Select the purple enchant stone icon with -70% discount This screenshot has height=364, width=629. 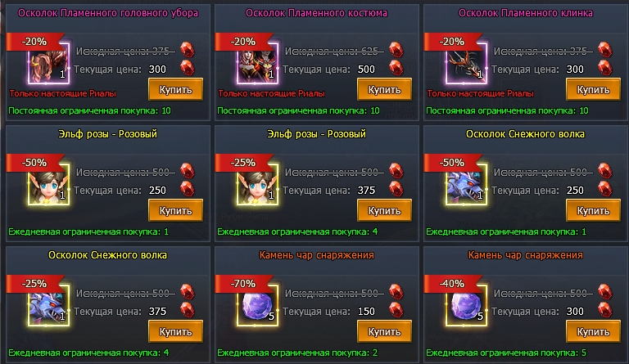point(257,305)
